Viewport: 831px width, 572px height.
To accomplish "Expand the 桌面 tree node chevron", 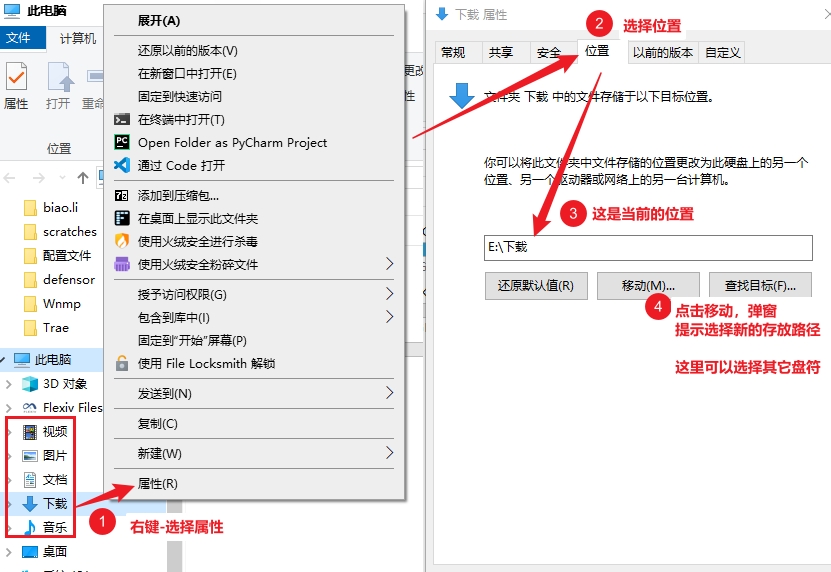I will [9, 551].
